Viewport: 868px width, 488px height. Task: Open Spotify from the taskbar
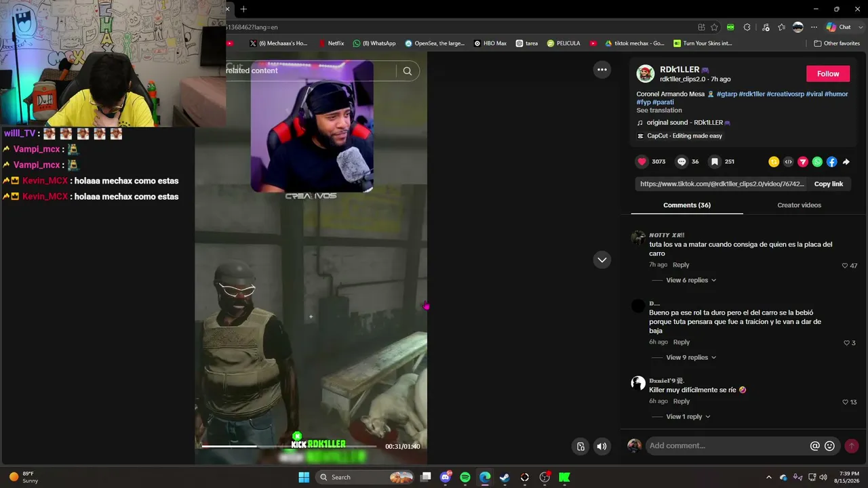click(465, 477)
